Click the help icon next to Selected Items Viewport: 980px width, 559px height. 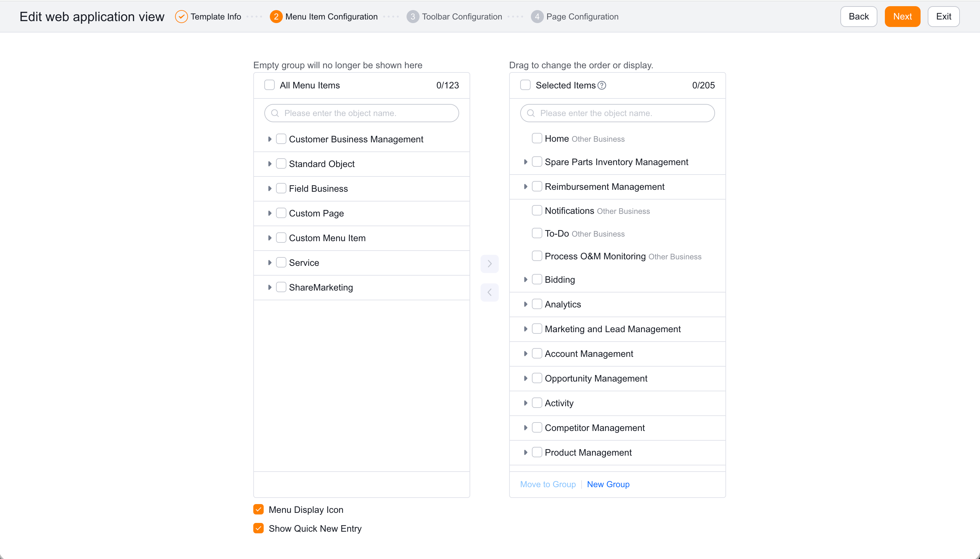click(602, 85)
